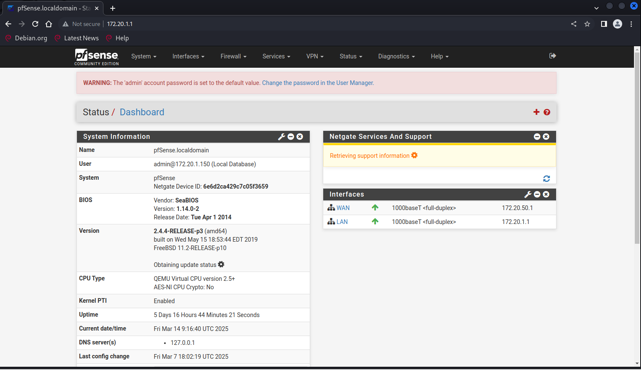This screenshot has height=370, width=641.
Task: Refresh Netgate support information icon
Action: click(546, 179)
